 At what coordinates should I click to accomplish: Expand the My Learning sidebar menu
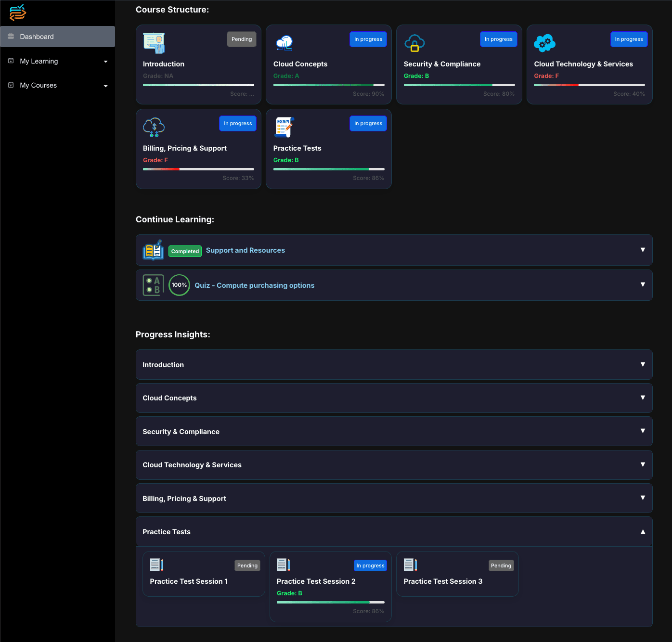coord(57,61)
